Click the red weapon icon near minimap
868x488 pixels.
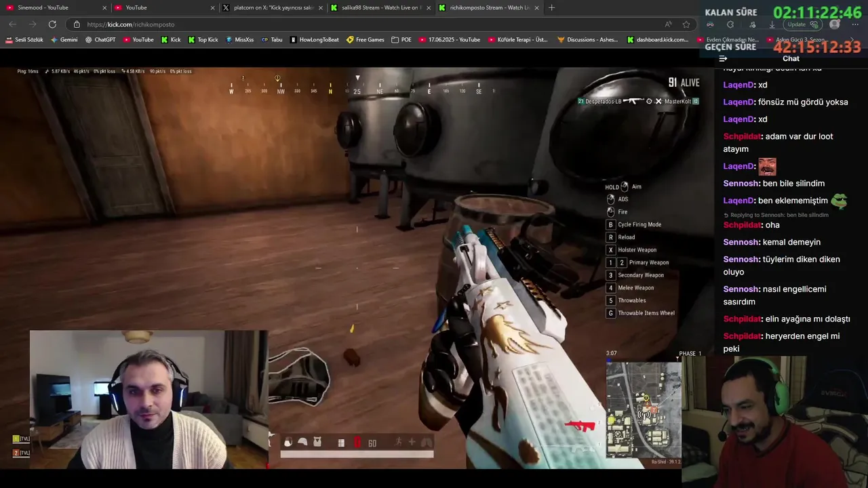[x=580, y=426]
